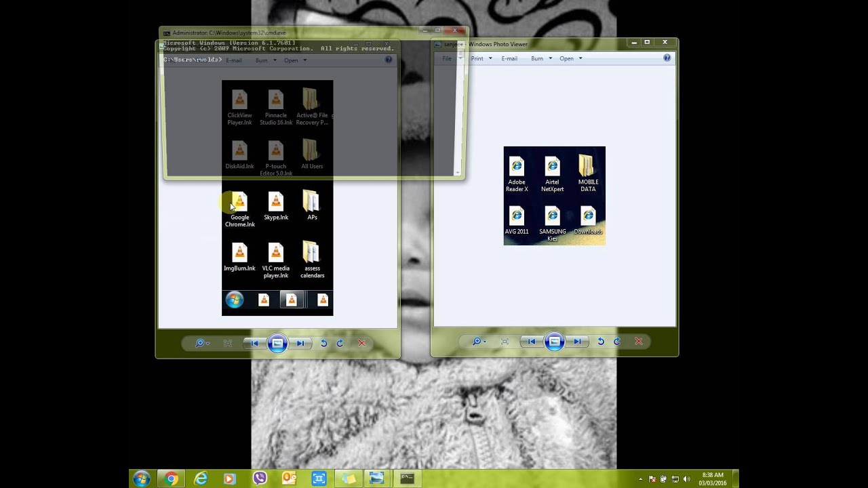
Task: Click the Command Prompt text area
Action: click(309, 108)
